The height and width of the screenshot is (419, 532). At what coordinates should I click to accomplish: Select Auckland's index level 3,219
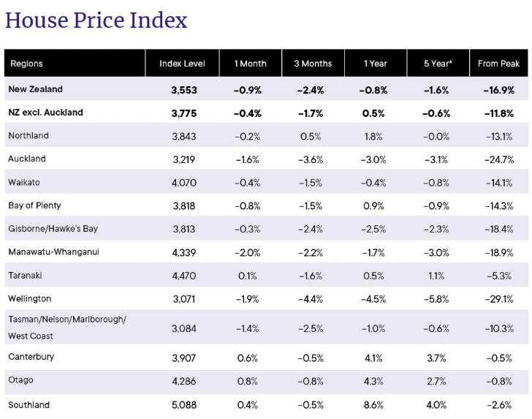coord(184,159)
